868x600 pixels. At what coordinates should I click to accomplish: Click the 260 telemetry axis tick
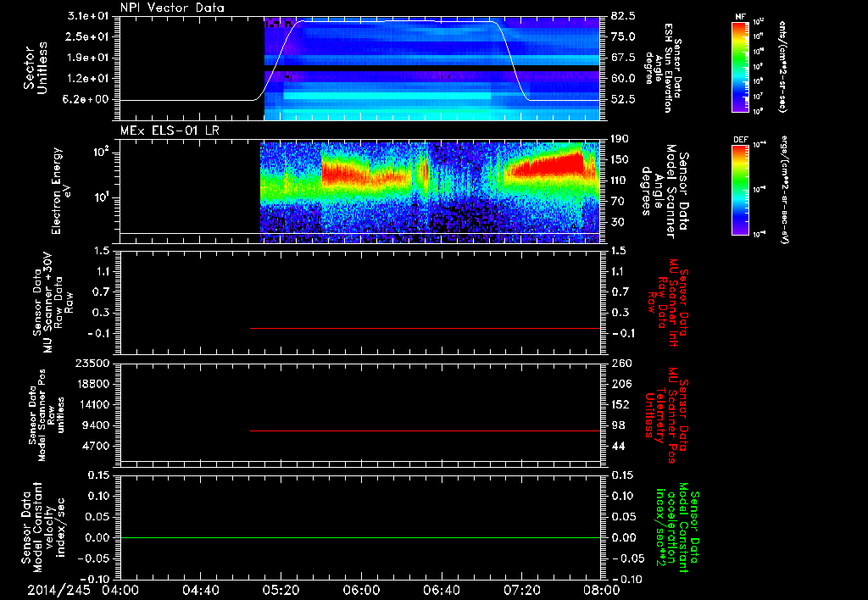[620, 363]
